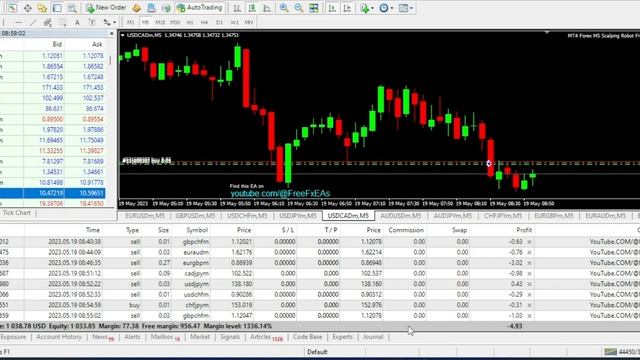Set timeframe to M30
Image resolution: width=640 pixels, height=360 pixels.
(x=175, y=22)
